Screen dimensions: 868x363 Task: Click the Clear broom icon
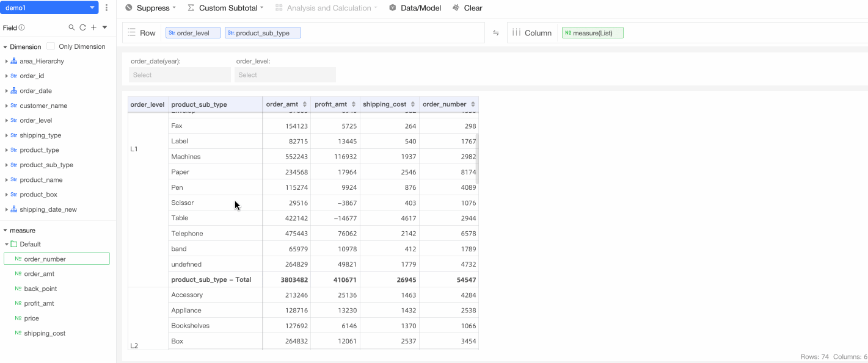click(x=456, y=8)
